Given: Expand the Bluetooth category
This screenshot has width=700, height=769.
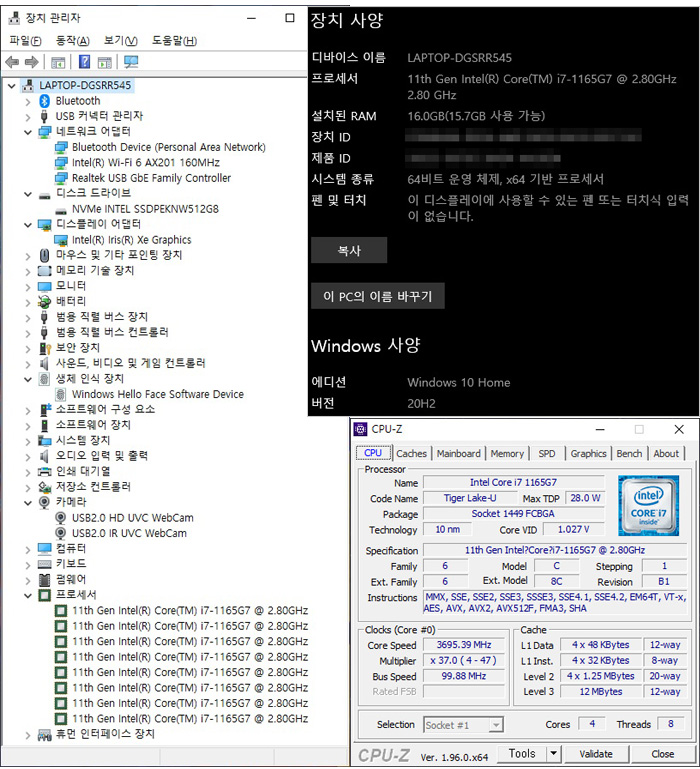Looking at the screenshot, I should (28, 102).
